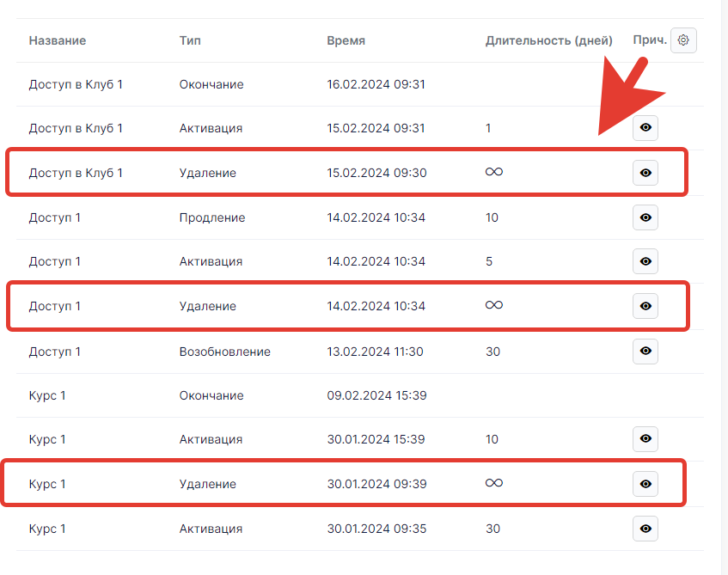
Task: Click the Время column header
Action: click(x=346, y=40)
